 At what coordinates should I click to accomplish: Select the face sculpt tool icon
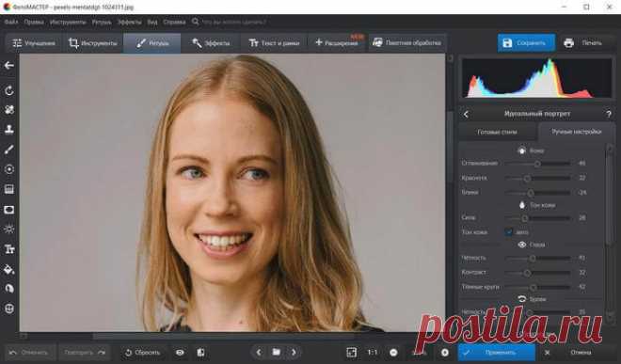click(x=9, y=289)
